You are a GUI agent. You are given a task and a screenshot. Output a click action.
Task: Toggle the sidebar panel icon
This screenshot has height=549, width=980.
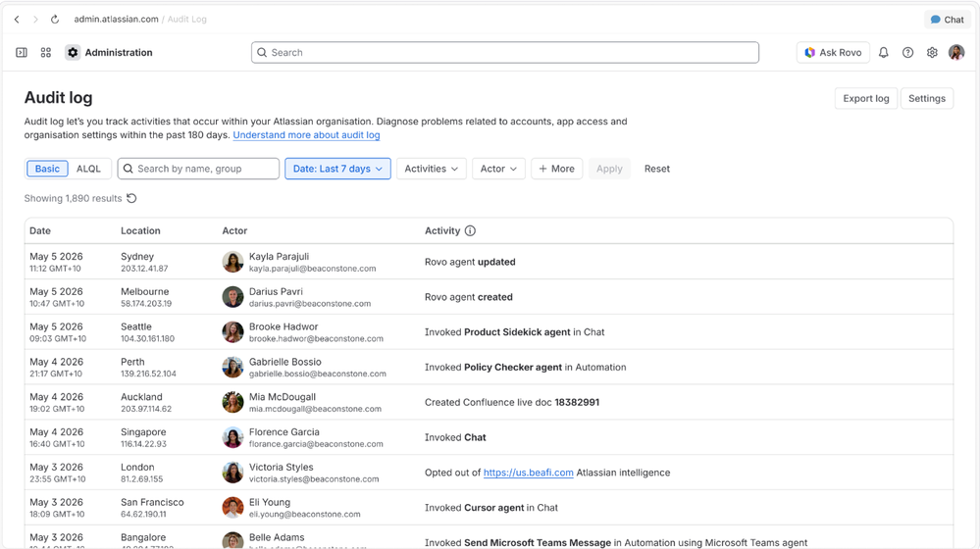(x=22, y=53)
